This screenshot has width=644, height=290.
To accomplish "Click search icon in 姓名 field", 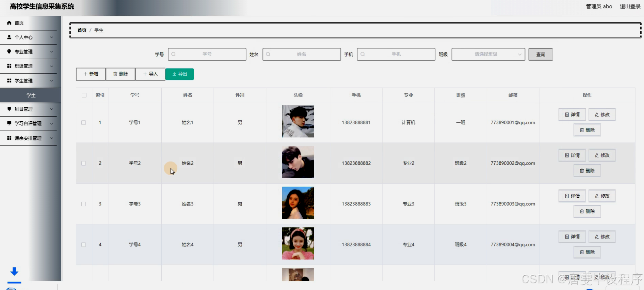I will [x=268, y=54].
